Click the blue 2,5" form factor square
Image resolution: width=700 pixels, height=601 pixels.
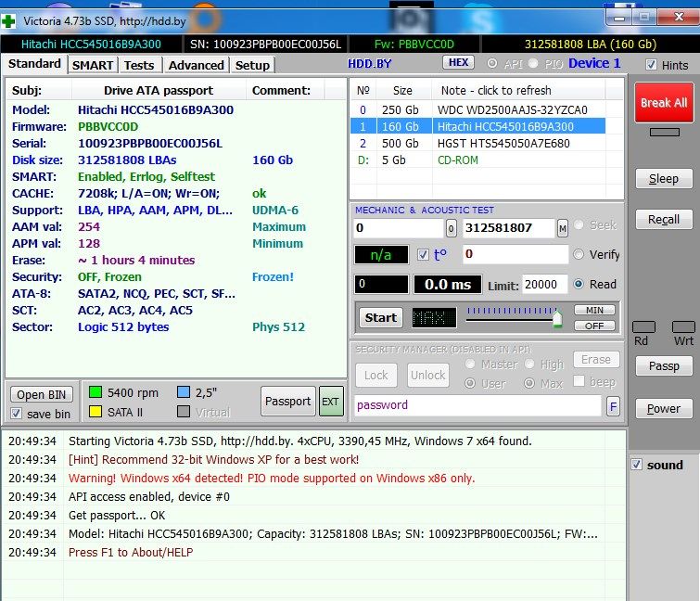pos(184,392)
